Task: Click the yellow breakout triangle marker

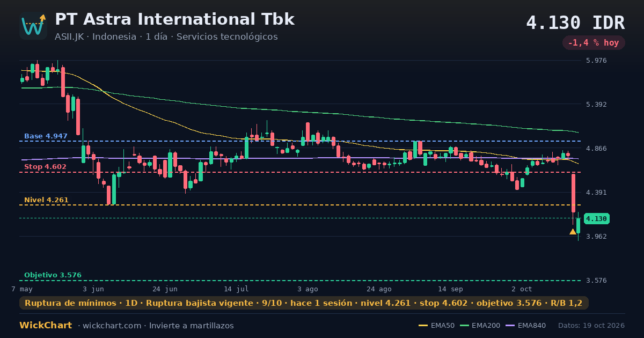Action: click(573, 232)
